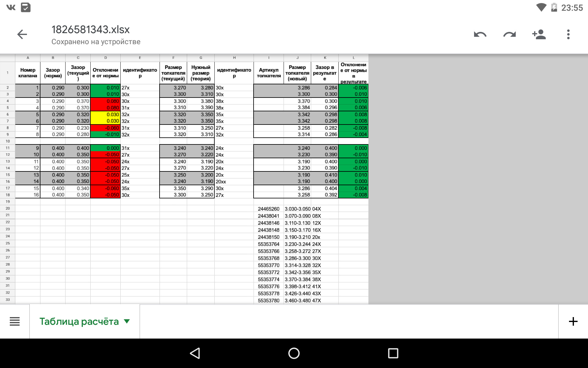588x368 pixels.
Task: Select range cell 3.258-3.272
Action: pyautogui.click(x=297, y=251)
